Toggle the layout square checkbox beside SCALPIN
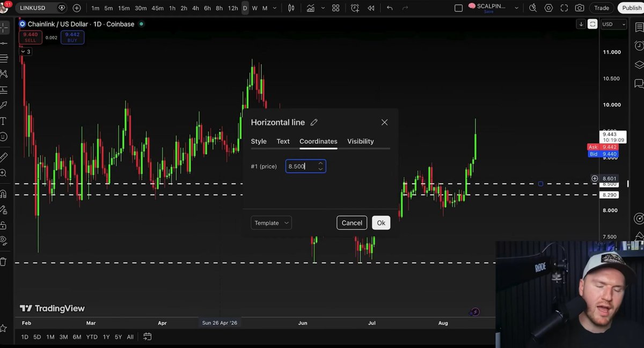 (x=458, y=8)
